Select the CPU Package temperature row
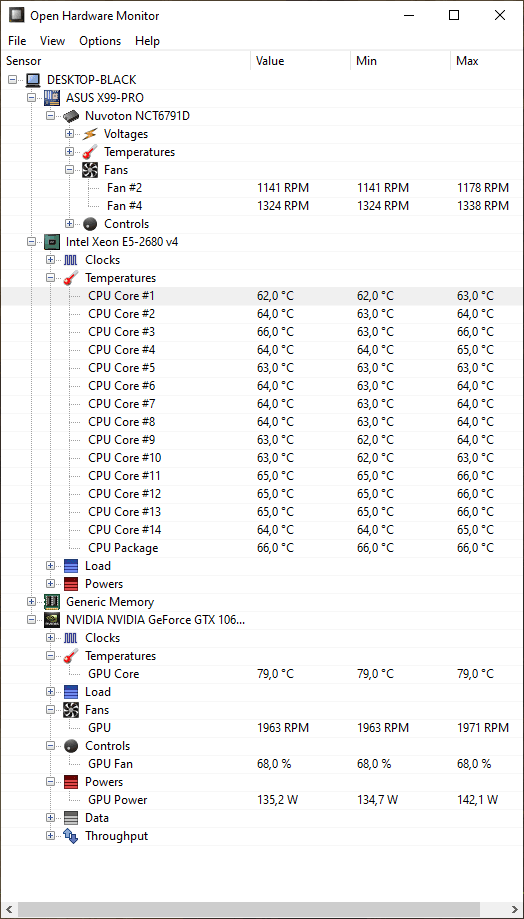This screenshot has width=524, height=919. (x=262, y=548)
